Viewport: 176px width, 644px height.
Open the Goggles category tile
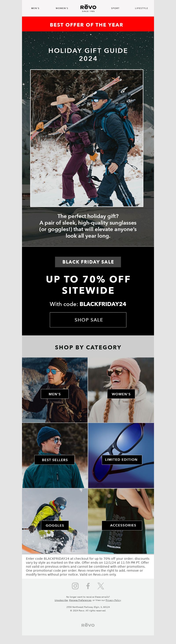[55, 521]
